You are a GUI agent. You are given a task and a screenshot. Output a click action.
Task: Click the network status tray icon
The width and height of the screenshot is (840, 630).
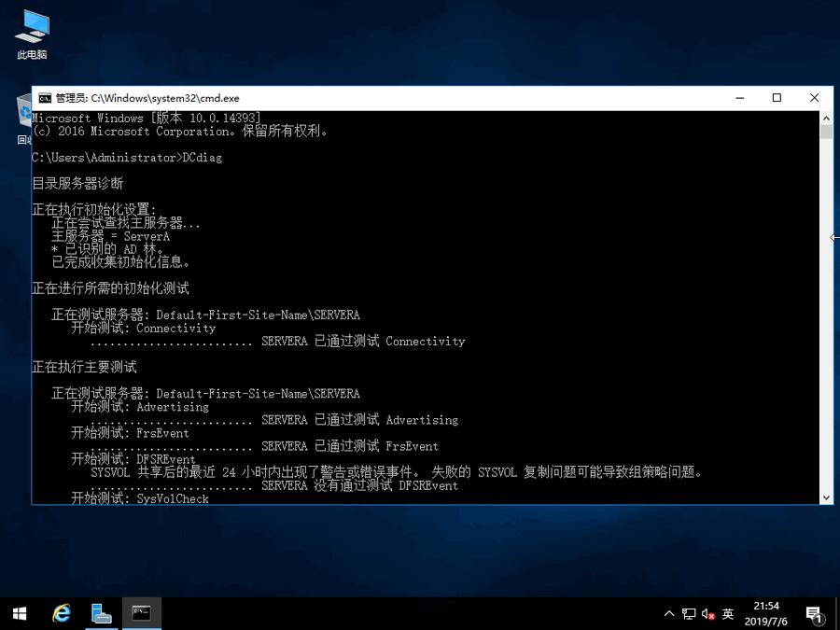tap(688, 613)
